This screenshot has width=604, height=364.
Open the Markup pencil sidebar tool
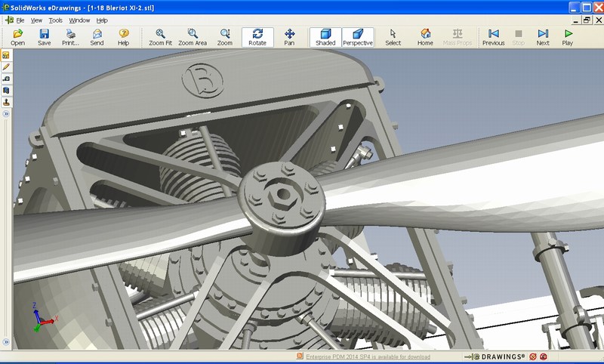click(x=6, y=67)
